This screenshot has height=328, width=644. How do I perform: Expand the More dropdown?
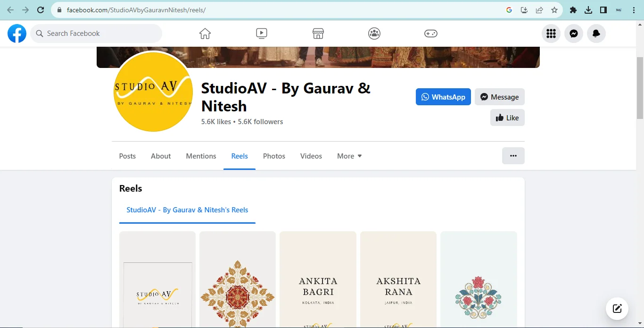click(x=349, y=156)
